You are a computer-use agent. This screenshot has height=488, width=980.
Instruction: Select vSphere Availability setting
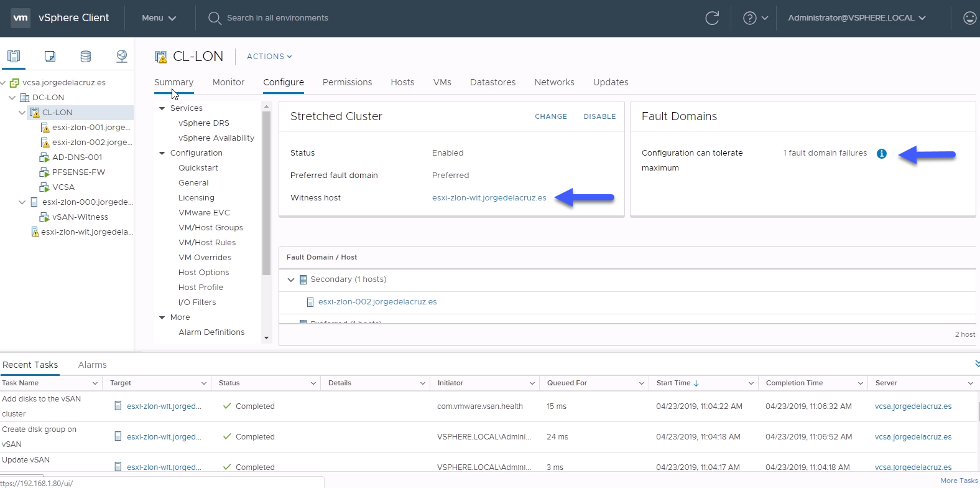pyautogui.click(x=216, y=138)
